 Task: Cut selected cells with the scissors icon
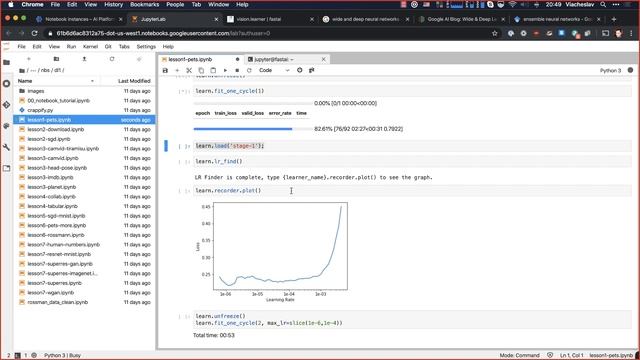click(189, 70)
